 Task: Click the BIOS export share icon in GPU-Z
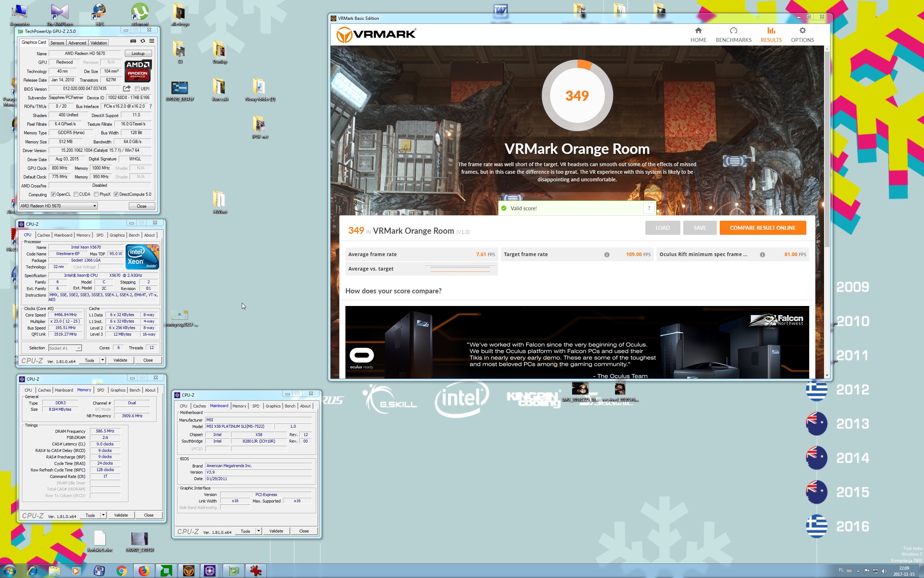pos(127,88)
